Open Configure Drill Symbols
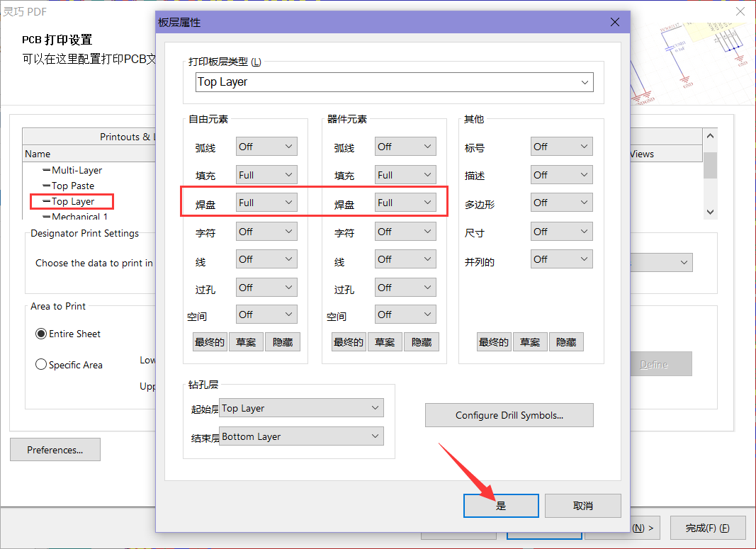Screen dimensions: 756x549 coord(509,415)
